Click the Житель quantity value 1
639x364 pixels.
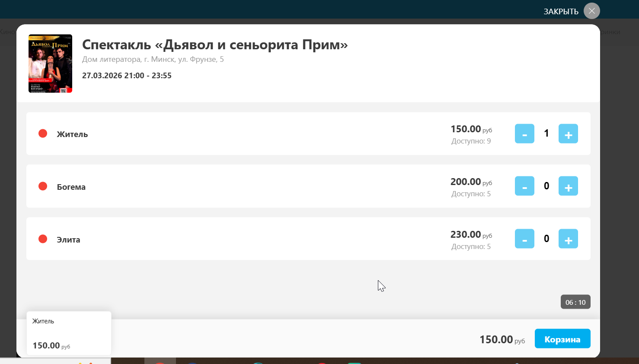click(546, 133)
